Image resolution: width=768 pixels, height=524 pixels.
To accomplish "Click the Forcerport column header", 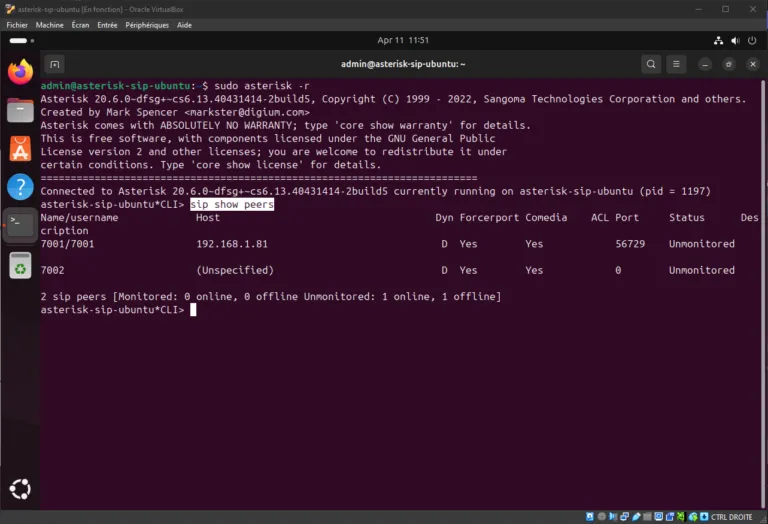I will click(489, 217).
